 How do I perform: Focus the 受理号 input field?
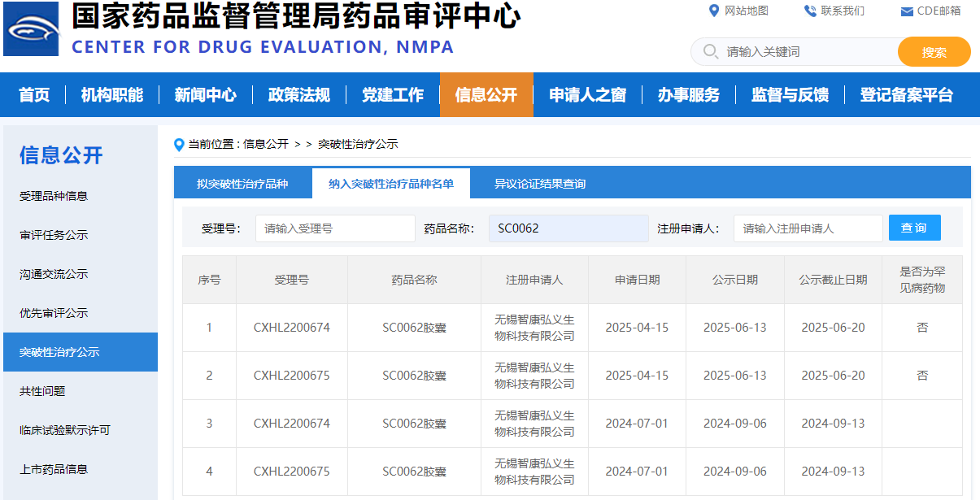(335, 228)
